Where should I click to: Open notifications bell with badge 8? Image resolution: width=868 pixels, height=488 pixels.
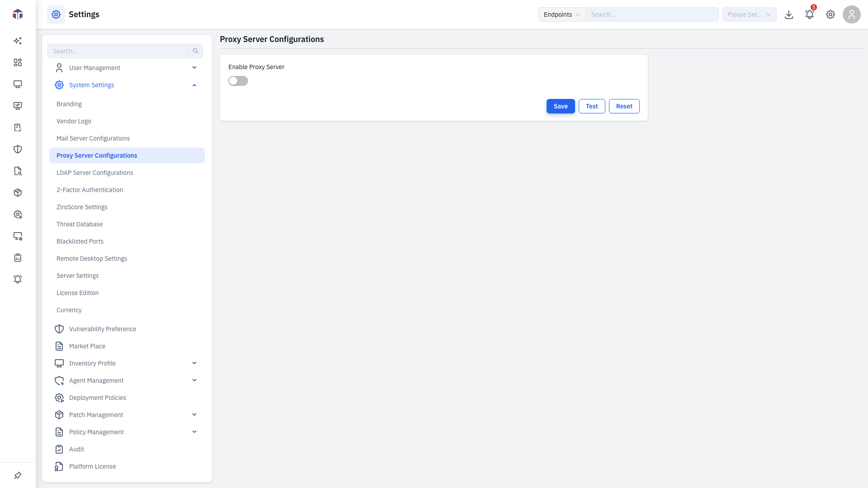(810, 14)
